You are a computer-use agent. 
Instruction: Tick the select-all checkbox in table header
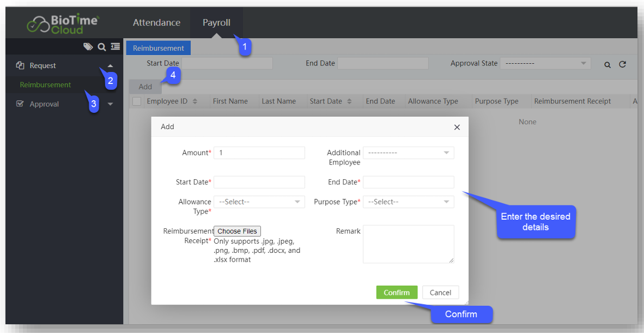coord(137,101)
